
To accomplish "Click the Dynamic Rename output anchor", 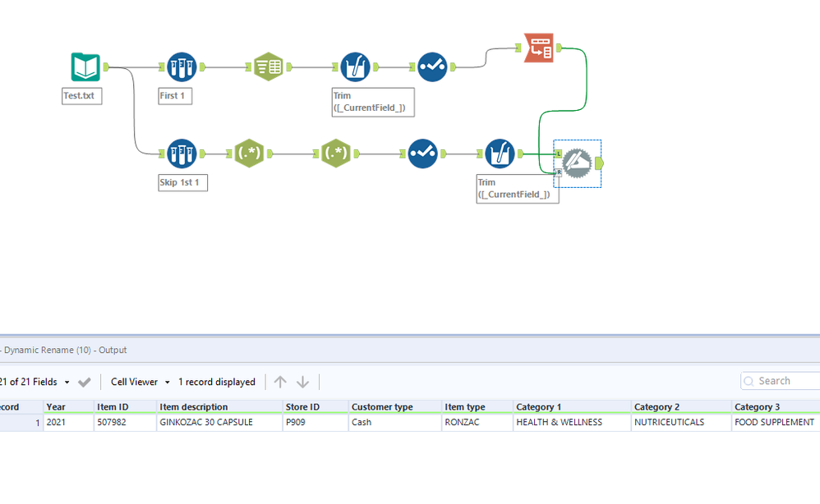I will click(599, 163).
